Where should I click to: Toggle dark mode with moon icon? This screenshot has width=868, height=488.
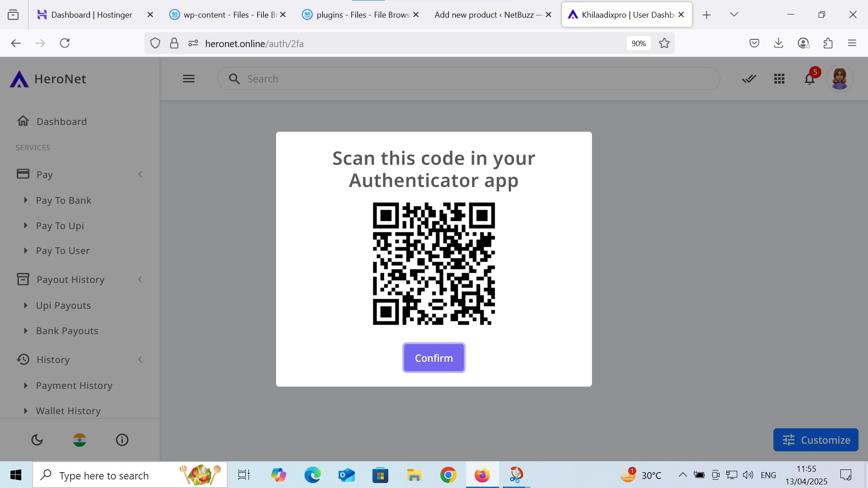coord(37,440)
